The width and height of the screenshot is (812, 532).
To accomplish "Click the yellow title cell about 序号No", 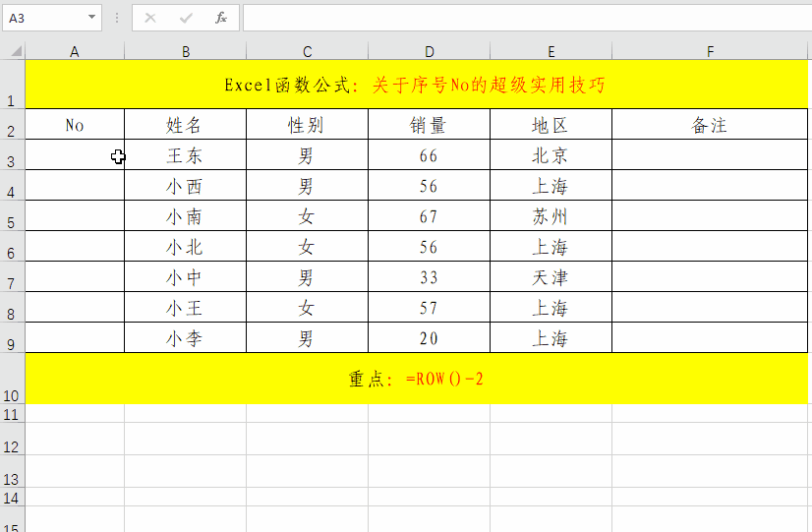I will click(x=417, y=85).
